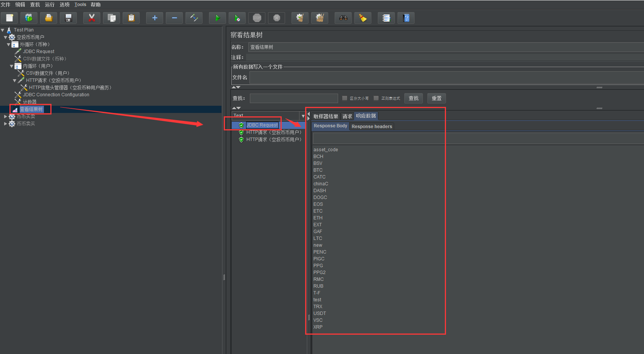Viewport: 644px width, 354px height.
Task: Switch to the 响应数据 tab
Action: pos(366,116)
